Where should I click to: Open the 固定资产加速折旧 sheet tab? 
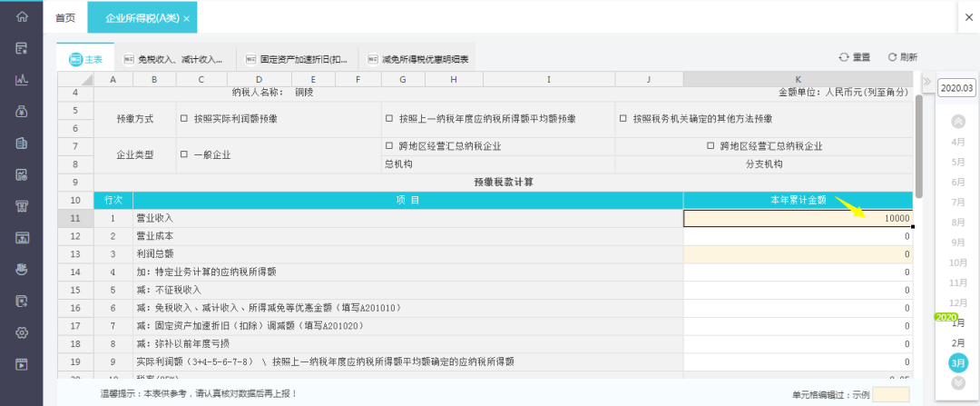[297, 59]
